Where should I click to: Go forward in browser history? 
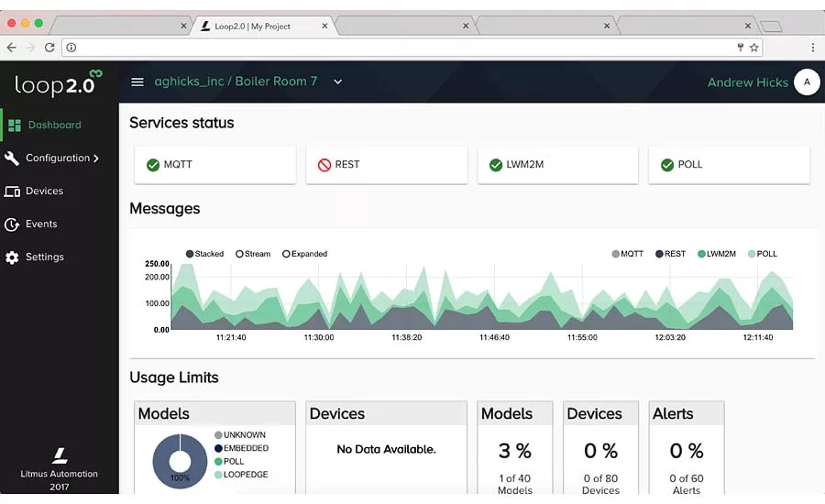tap(30, 48)
